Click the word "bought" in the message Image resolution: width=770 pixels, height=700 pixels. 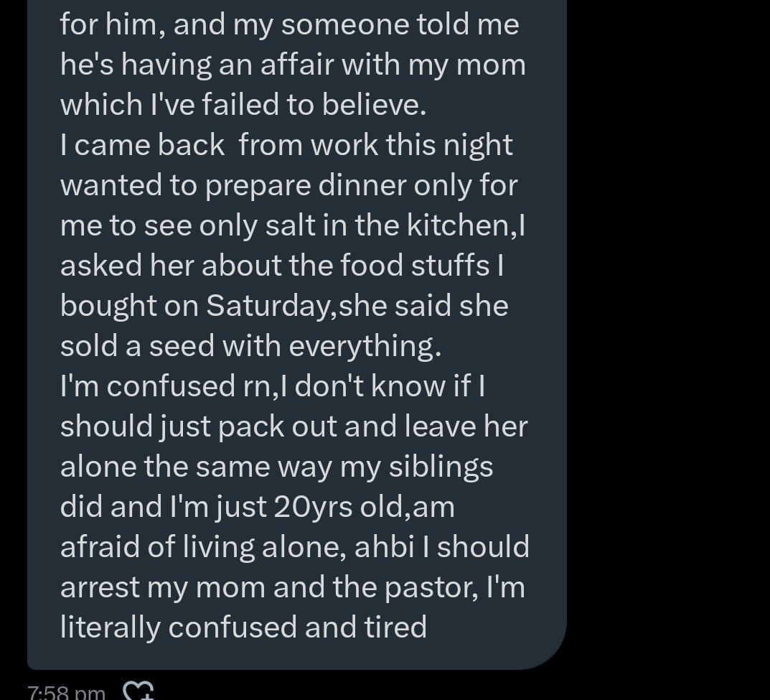coord(108,306)
